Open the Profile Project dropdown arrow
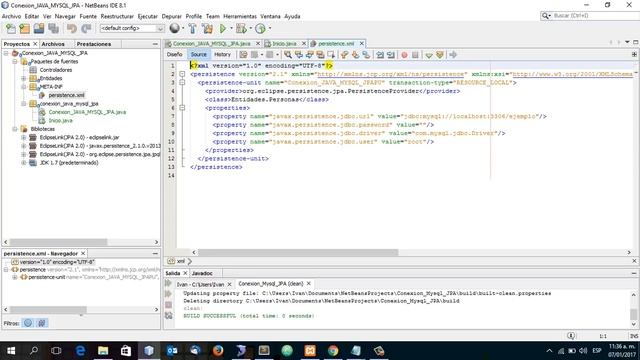 click(270, 28)
